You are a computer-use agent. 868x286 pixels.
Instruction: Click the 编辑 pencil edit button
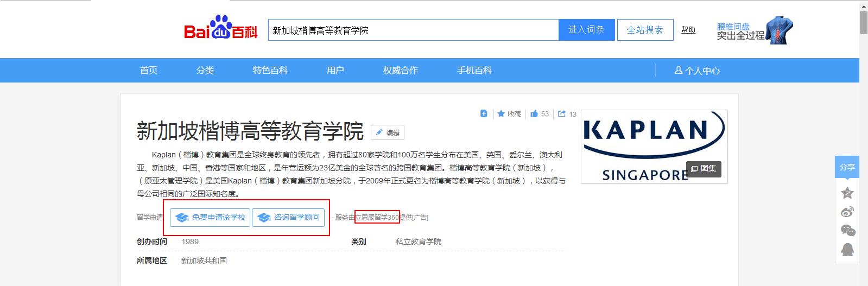click(x=388, y=132)
